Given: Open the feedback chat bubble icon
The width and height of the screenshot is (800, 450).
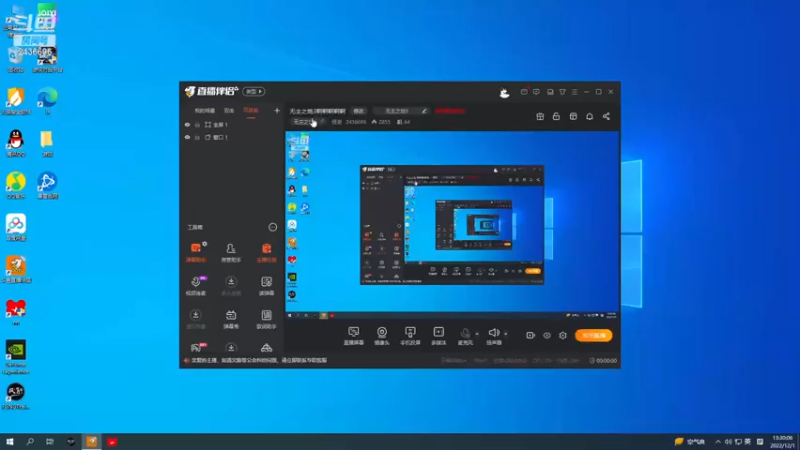Looking at the screenshot, I should click(536, 92).
